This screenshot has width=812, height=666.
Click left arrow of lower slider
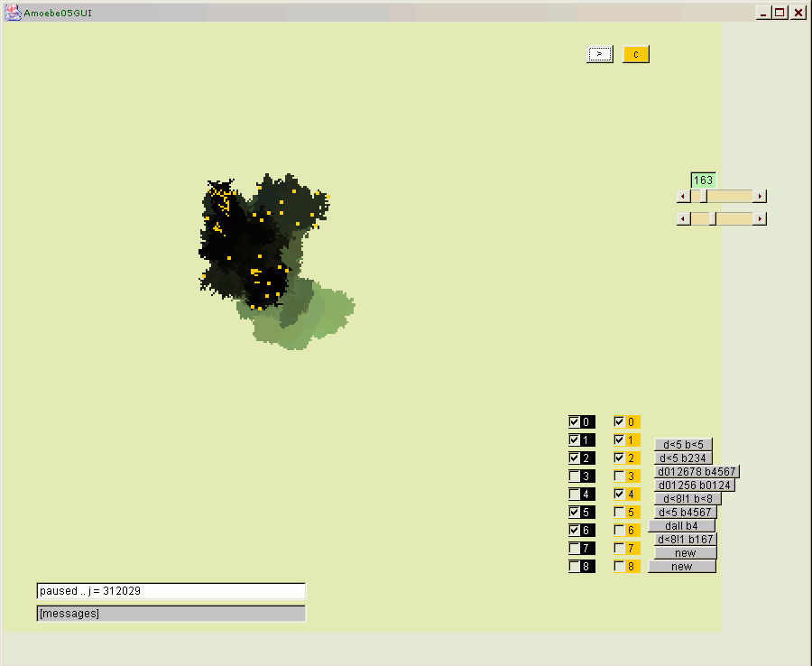[x=684, y=218]
